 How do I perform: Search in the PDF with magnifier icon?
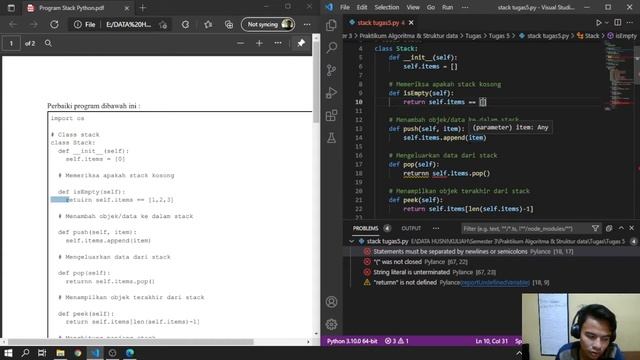pyautogui.click(x=48, y=43)
